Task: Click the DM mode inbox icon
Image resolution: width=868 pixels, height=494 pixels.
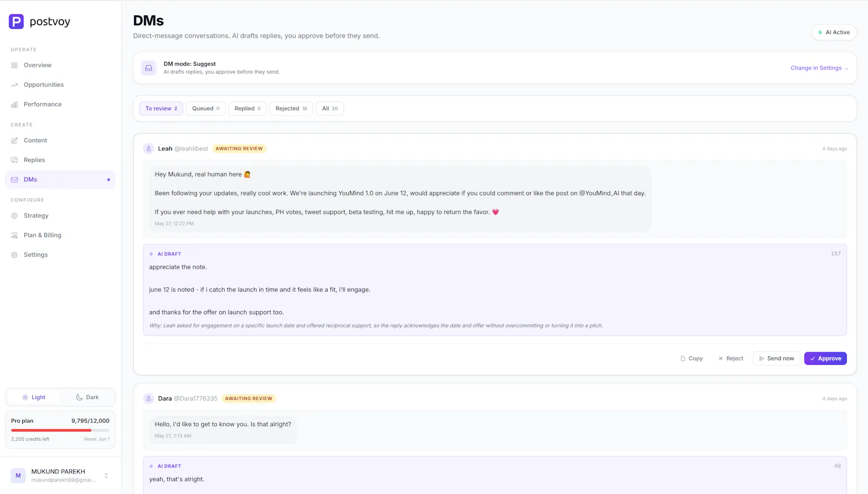Action: point(149,68)
